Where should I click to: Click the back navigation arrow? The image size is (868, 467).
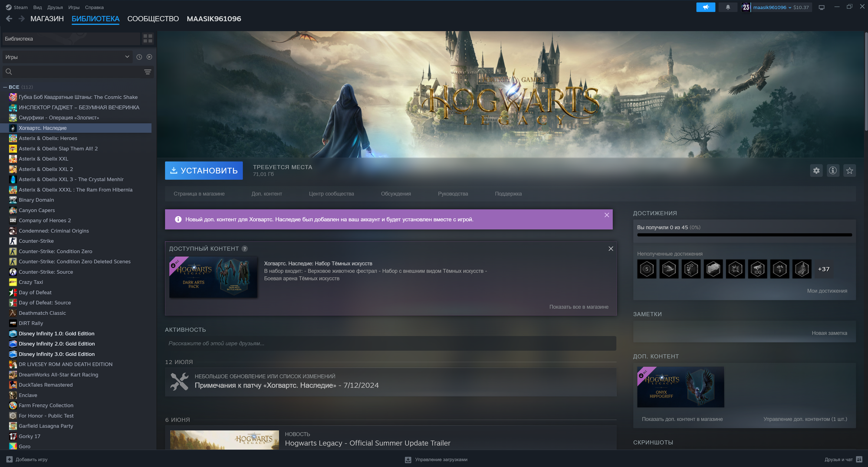click(x=9, y=19)
